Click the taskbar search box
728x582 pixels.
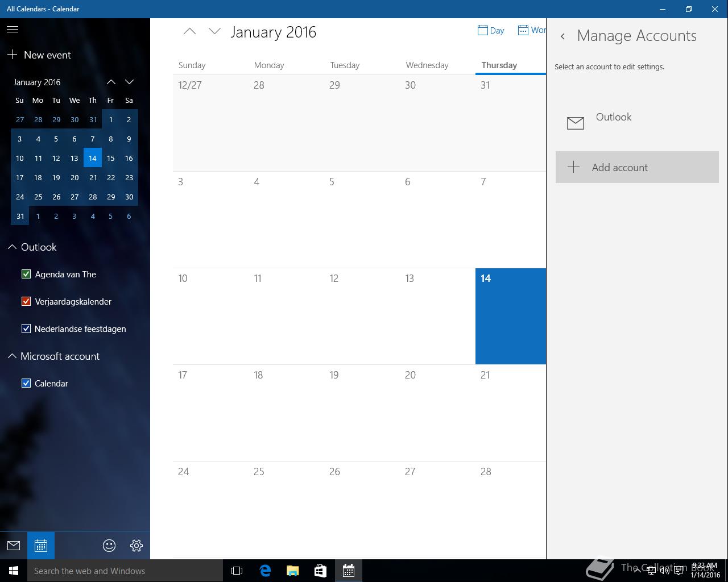pos(125,571)
